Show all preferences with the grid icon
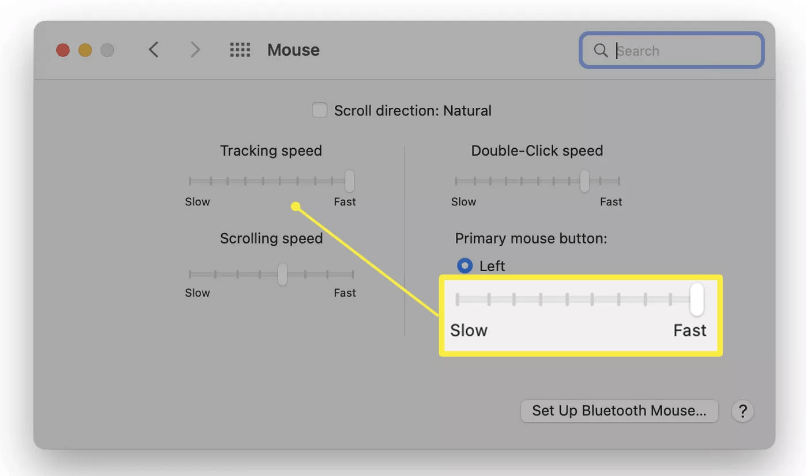The height and width of the screenshot is (476, 806). pyautogui.click(x=240, y=50)
